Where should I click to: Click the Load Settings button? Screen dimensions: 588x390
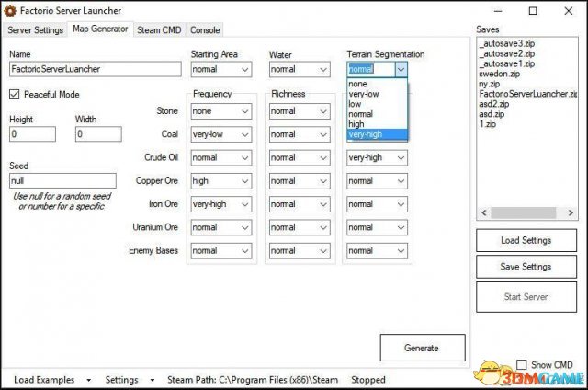[526, 240]
